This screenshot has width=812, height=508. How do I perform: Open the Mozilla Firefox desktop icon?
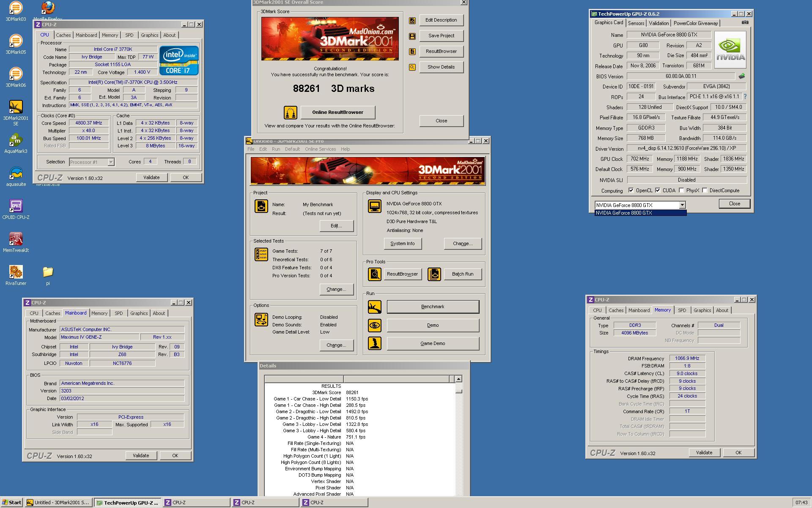point(48,10)
